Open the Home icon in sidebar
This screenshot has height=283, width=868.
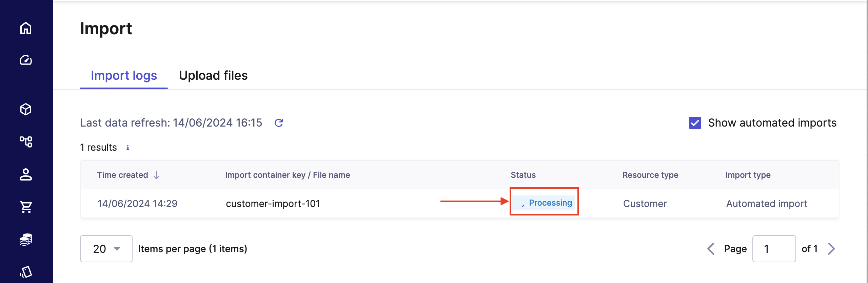click(x=26, y=28)
